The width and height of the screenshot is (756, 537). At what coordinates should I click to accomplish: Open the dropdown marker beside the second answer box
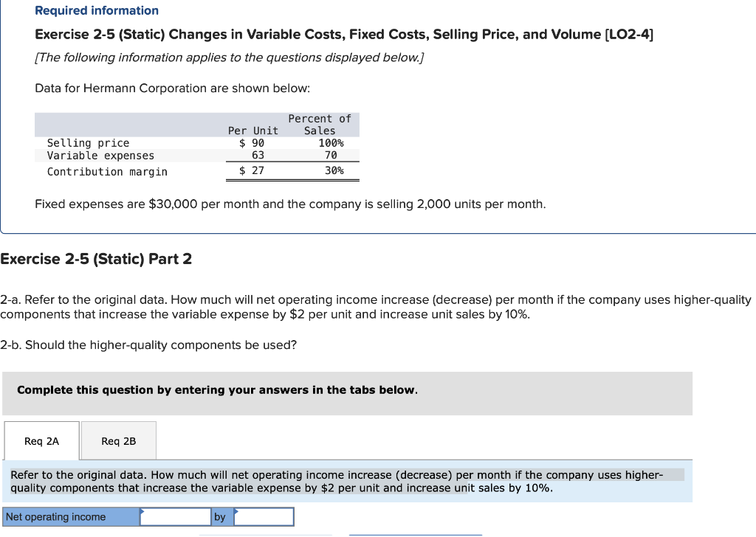[x=236, y=512]
